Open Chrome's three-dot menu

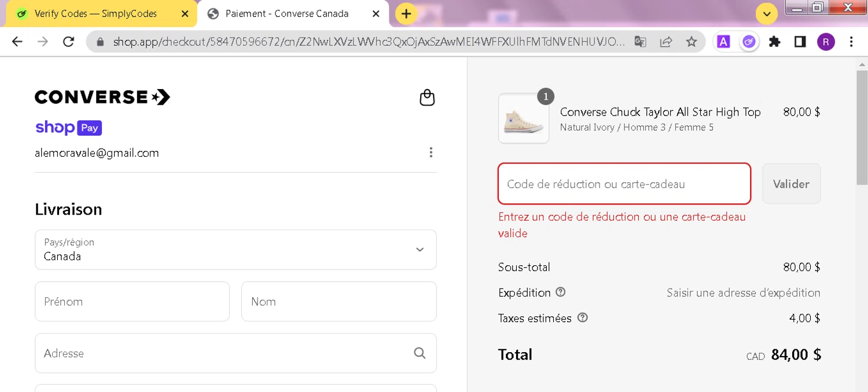point(851,42)
